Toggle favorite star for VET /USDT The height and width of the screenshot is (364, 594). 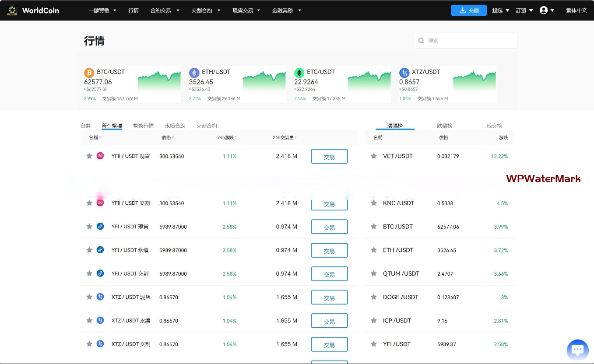coord(374,156)
